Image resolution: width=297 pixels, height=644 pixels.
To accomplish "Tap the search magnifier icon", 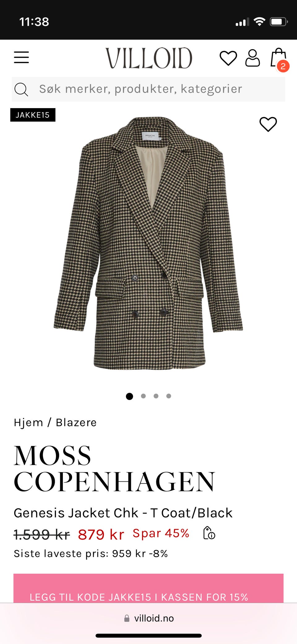I will point(21,90).
